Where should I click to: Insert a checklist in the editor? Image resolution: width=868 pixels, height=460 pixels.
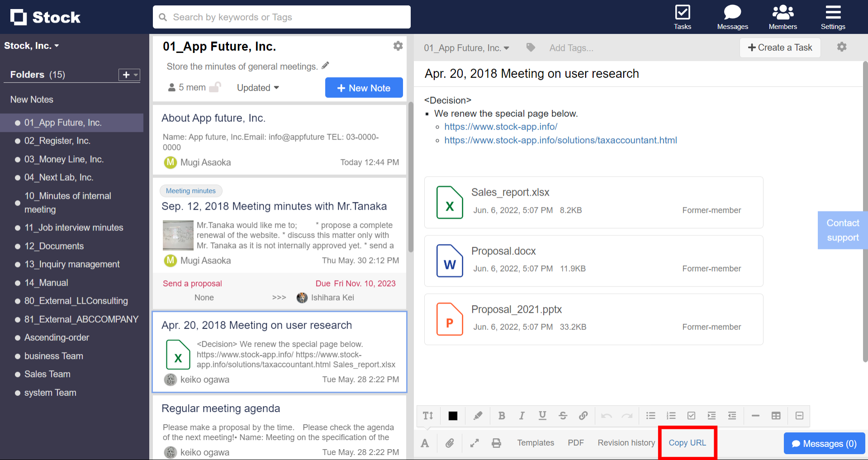pos(691,416)
